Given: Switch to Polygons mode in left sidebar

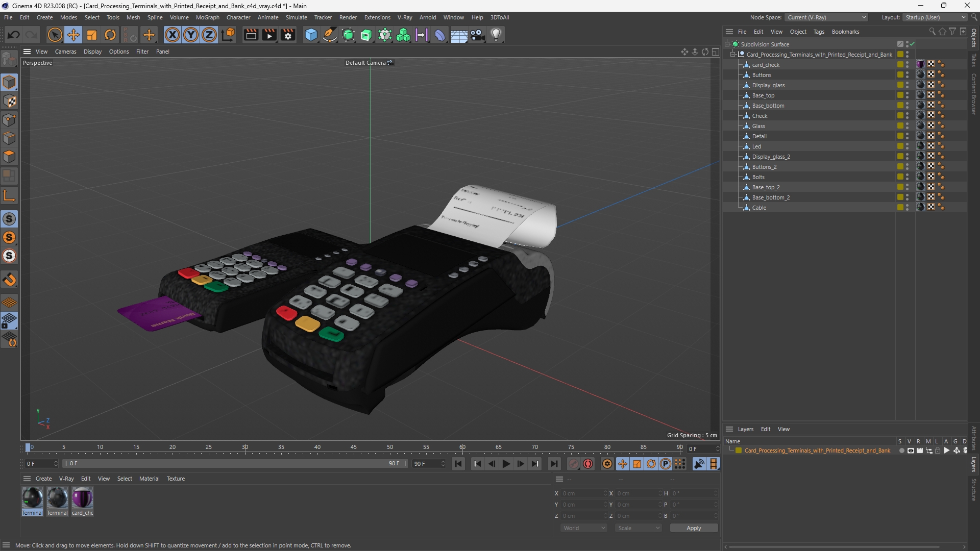Looking at the screenshot, I should click(9, 157).
